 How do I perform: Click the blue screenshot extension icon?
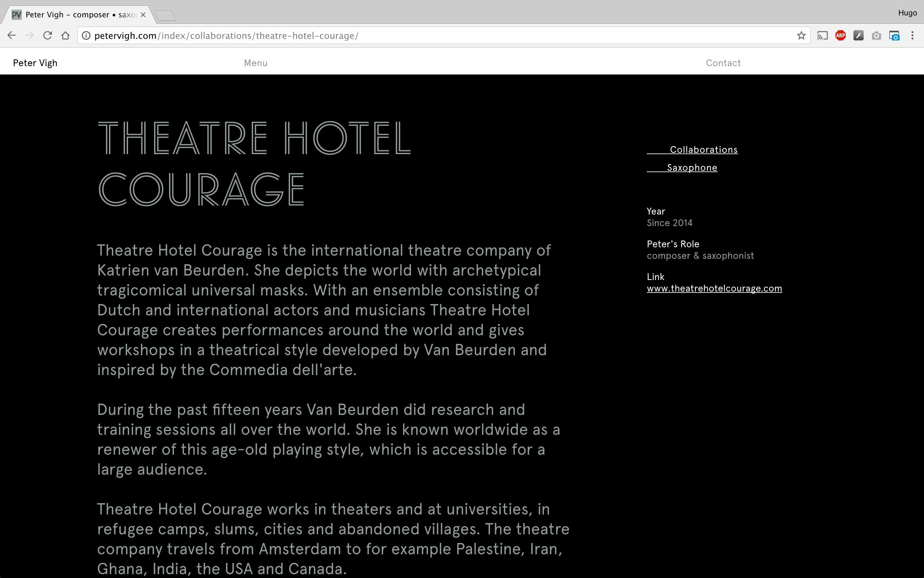(x=894, y=36)
